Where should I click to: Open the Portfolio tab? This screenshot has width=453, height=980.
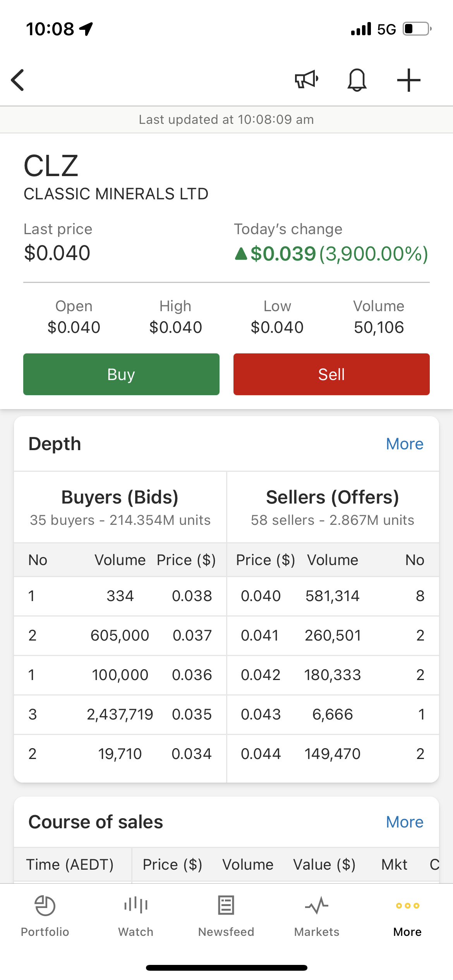[45, 915]
